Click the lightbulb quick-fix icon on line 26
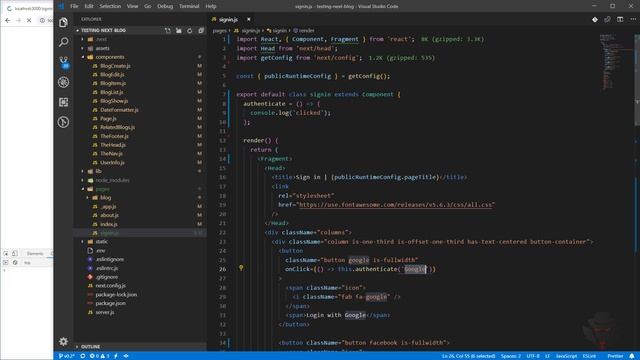 point(241,268)
